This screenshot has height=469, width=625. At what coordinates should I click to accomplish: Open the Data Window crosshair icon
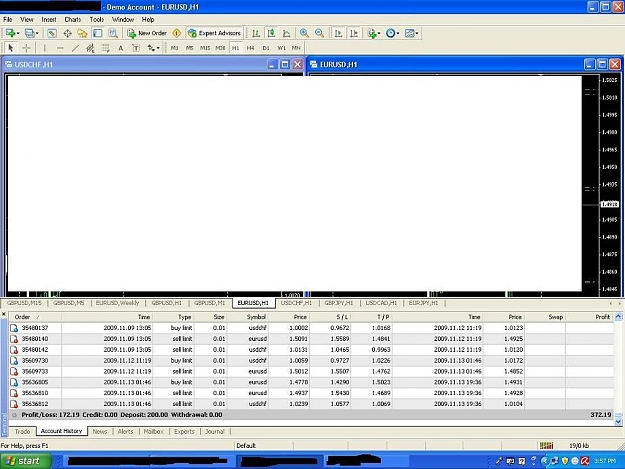pos(67,33)
